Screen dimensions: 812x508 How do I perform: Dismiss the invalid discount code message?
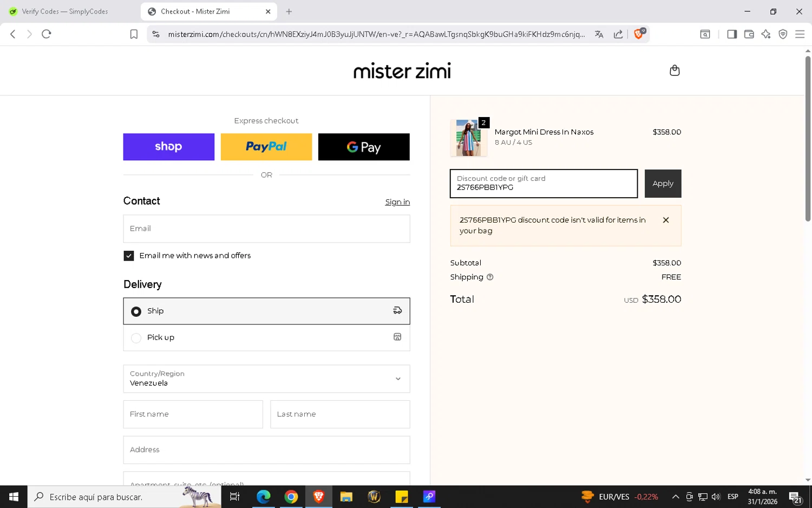(x=666, y=220)
